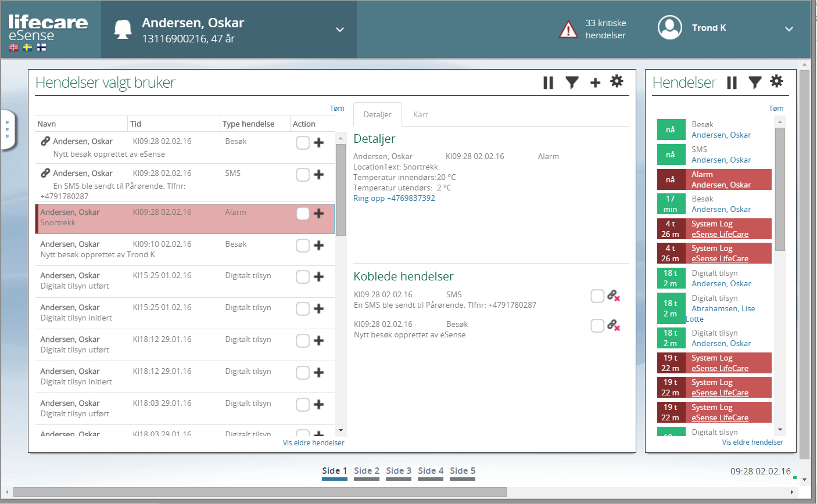Sort by Tid column header
The width and height of the screenshot is (817, 504).
tap(174, 124)
